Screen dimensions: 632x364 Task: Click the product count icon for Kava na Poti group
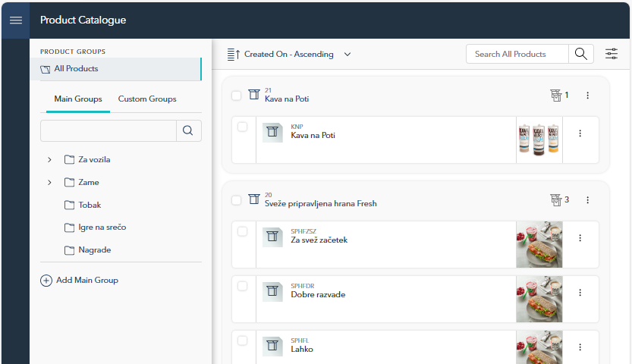click(556, 95)
